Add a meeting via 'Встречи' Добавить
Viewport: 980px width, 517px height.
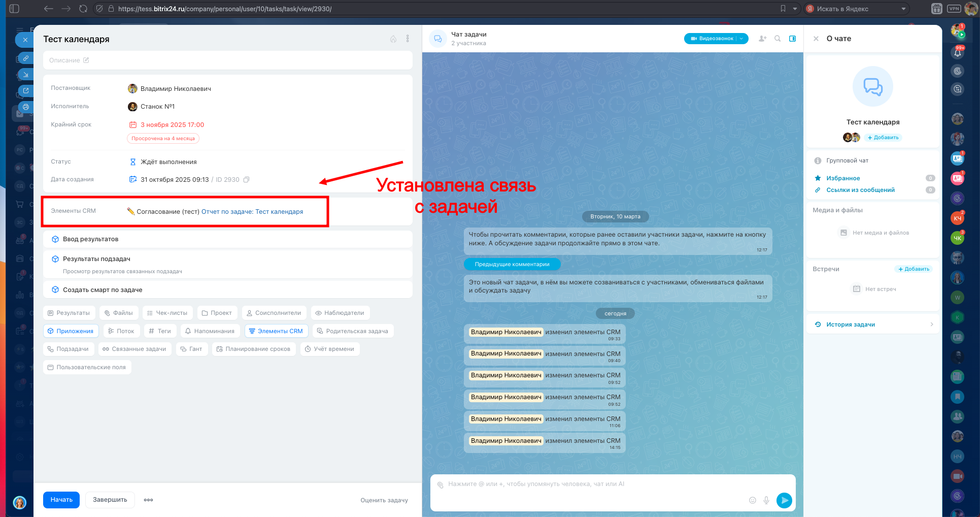(x=914, y=269)
